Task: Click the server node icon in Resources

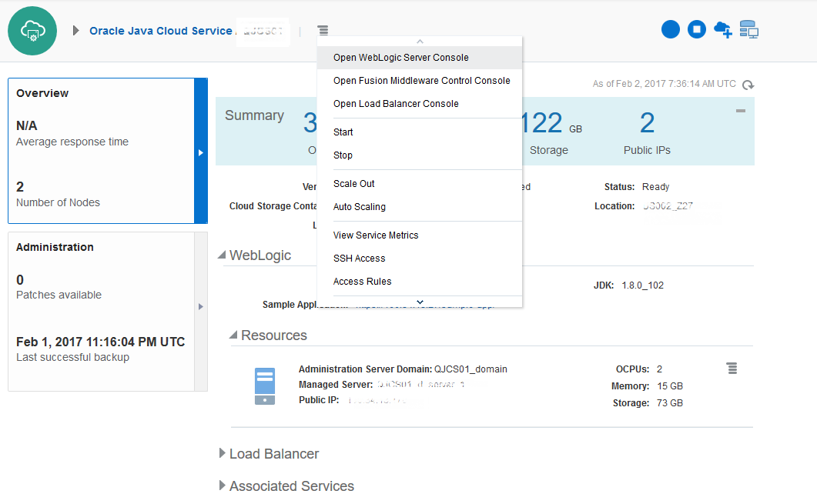Action: coord(265,386)
